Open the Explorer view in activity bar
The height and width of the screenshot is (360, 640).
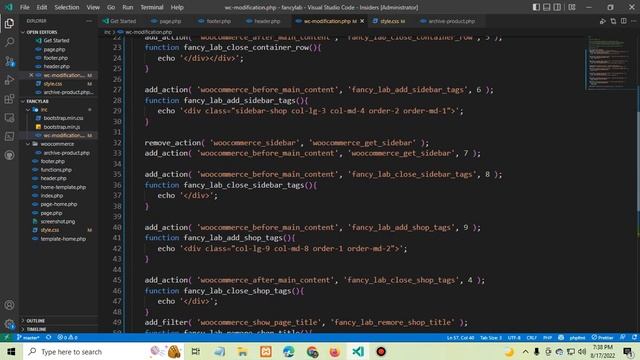pyautogui.click(x=9, y=23)
